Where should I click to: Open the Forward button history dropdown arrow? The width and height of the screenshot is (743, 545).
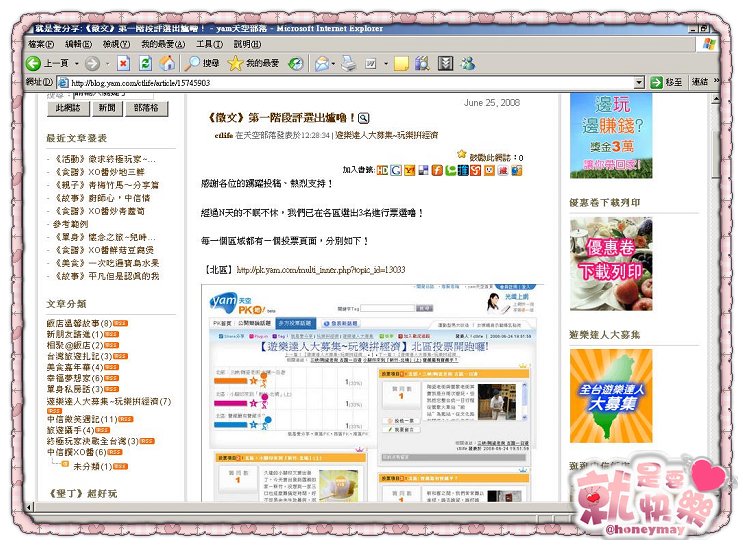tap(108, 63)
